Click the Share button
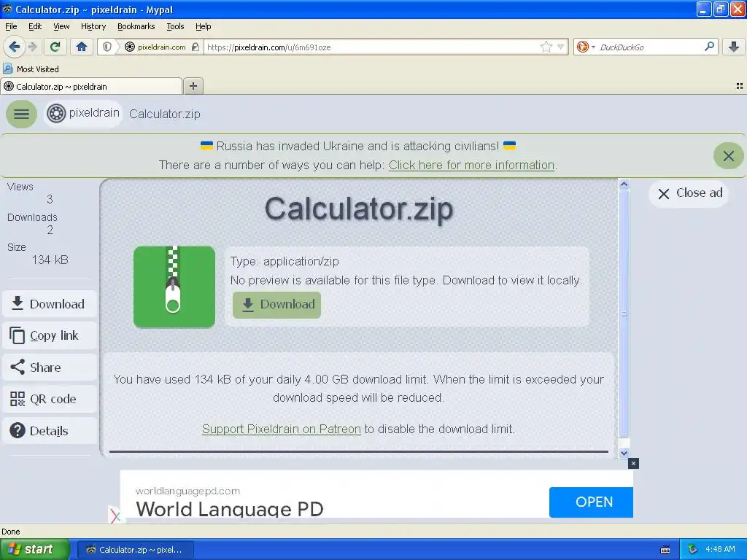 (50, 367)
